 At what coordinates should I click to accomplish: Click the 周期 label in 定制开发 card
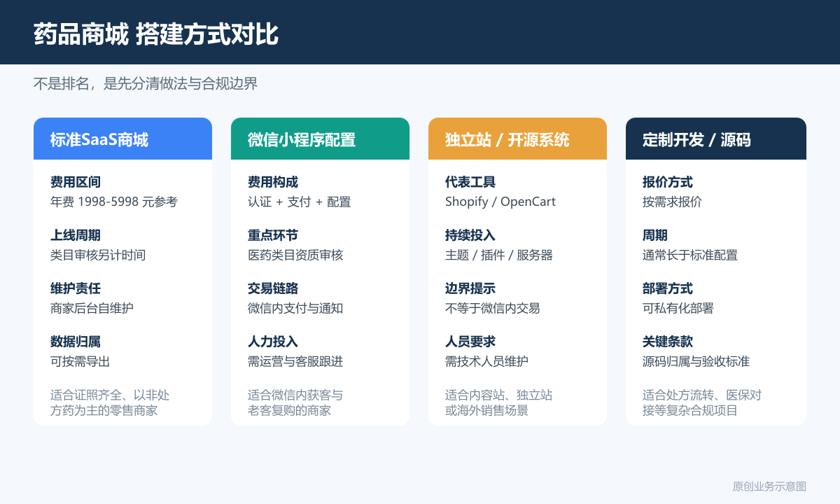(655, 235)
